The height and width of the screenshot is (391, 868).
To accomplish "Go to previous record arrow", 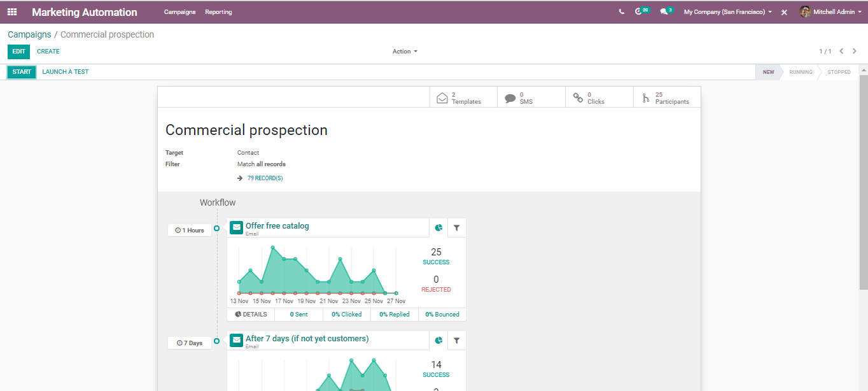I will pyautogui.click(x=841, y=51).
